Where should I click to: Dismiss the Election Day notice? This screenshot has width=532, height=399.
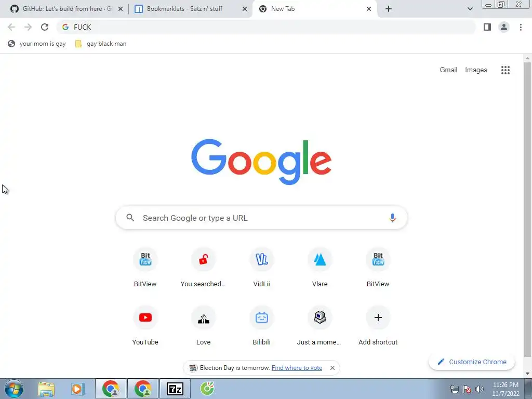tap(332, 368)
